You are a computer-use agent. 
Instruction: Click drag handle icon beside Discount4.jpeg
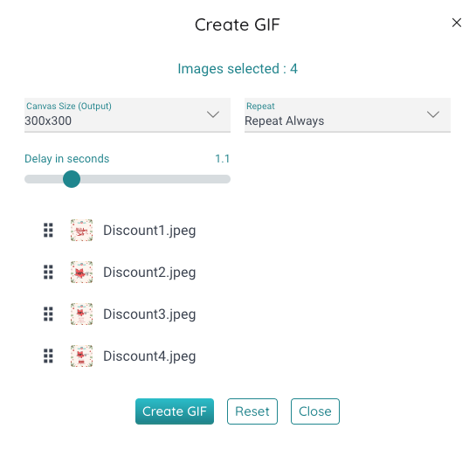48,356
